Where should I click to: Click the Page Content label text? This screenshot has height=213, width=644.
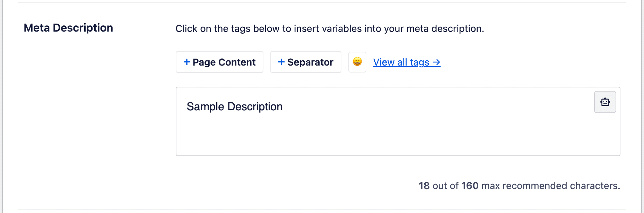coord(224,62)
